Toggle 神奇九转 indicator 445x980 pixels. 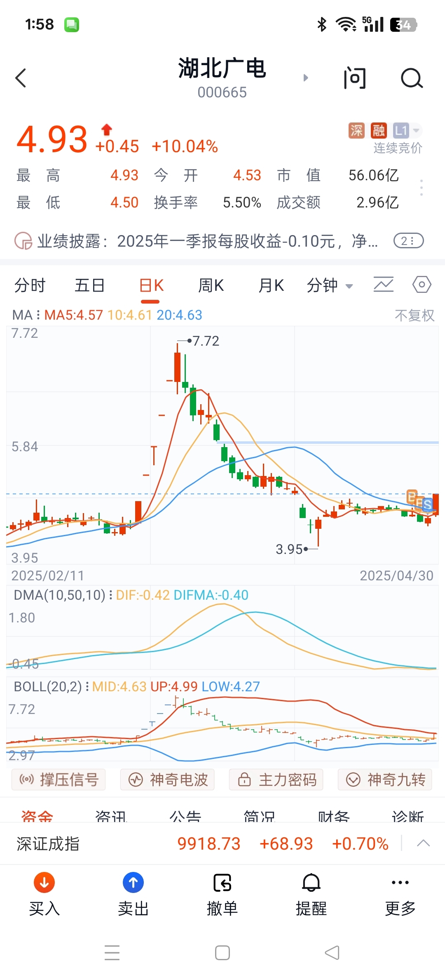coord(385,780)
